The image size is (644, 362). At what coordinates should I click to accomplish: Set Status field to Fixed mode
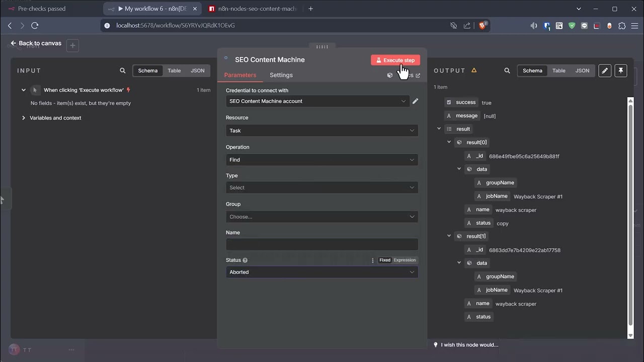[385, 260]
